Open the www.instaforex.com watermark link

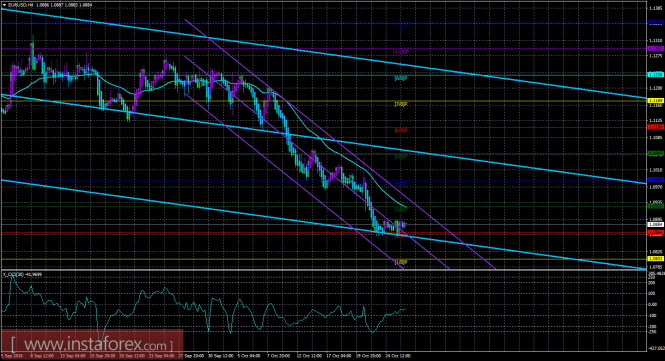[x=92, y=344]
